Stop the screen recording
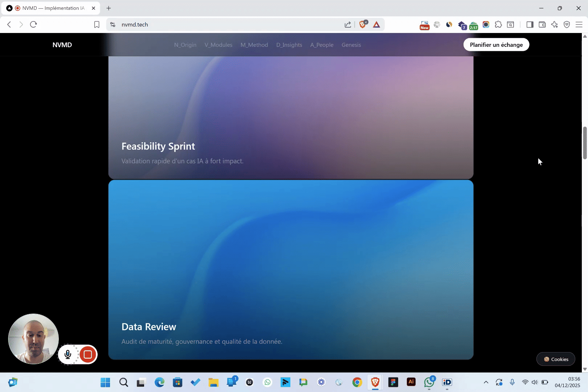This screenshot has height=392, width=588. 87,354
